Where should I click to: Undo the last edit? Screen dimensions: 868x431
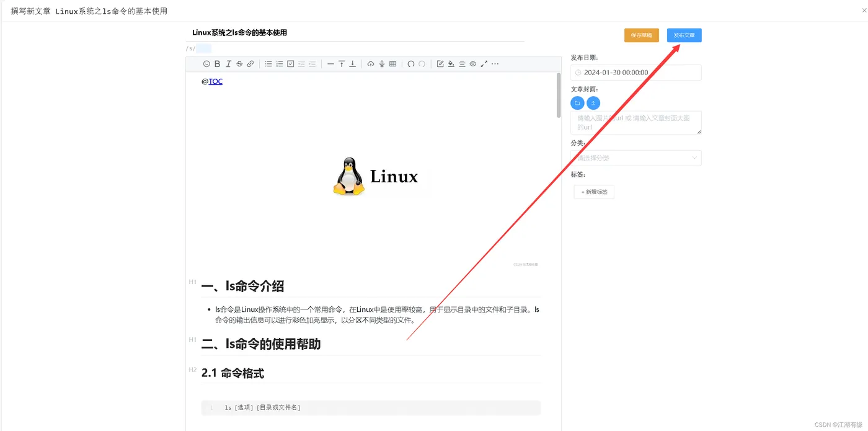point(410,64)
